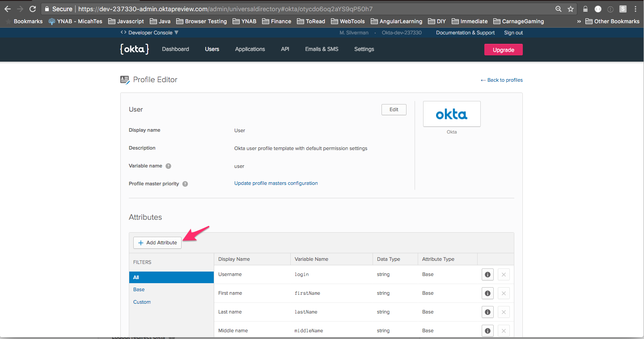644x339 pixels.
Task: Show hidden bookmarks with the chevron
Action: tap(579, 21)
